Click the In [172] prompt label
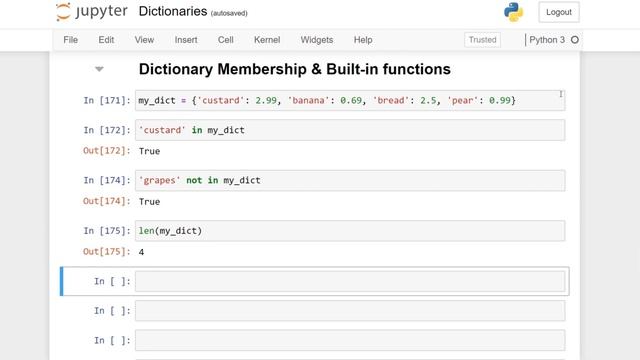The width and height of the screenshot is (640, 360). pos(107,130)
